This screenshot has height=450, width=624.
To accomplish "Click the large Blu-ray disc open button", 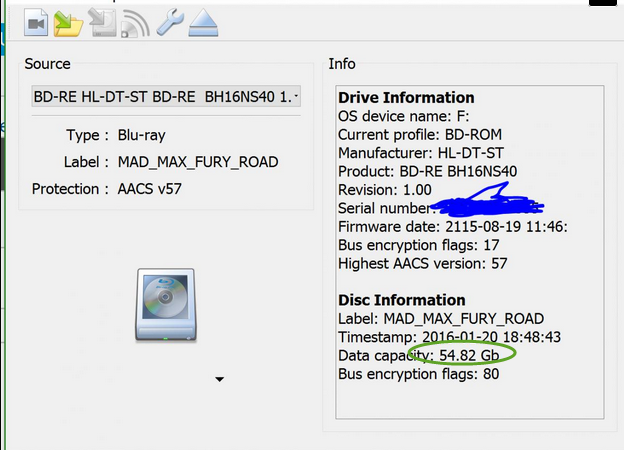I will pos(166,305).
